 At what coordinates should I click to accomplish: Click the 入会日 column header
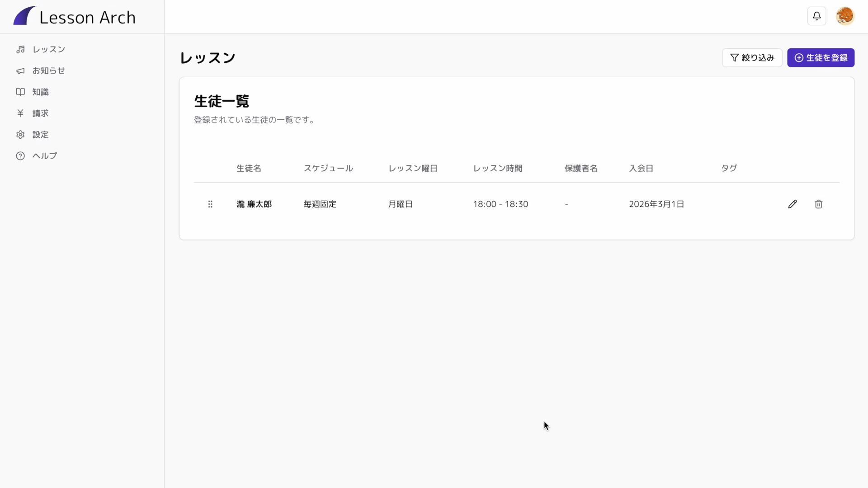641,169
